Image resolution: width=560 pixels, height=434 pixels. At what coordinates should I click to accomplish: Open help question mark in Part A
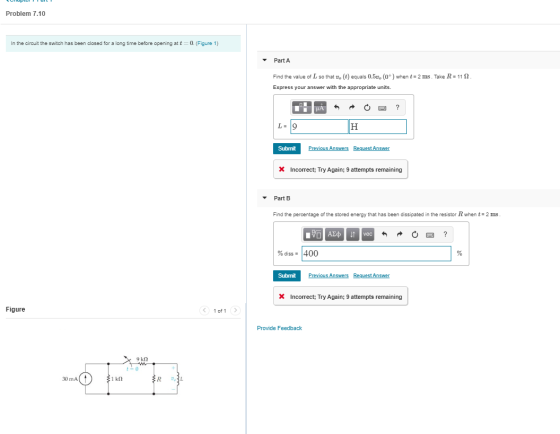397,107
